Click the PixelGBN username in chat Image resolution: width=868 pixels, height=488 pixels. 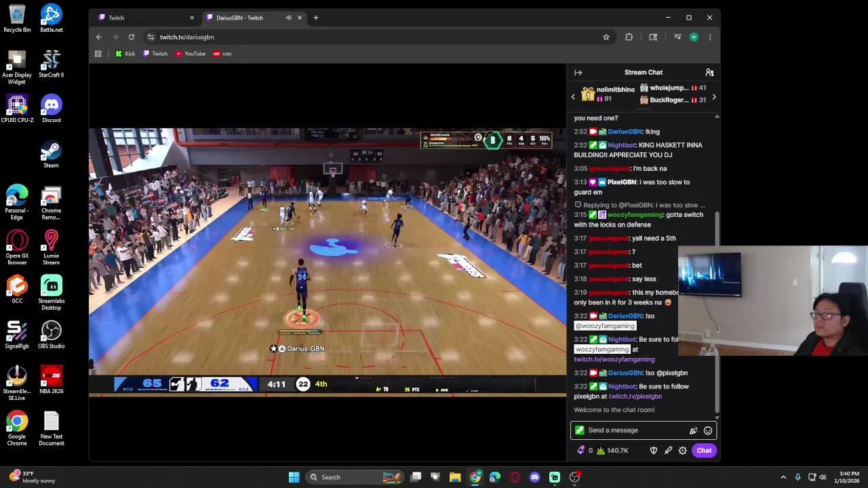pyautogui.click(x=622, y=182)
